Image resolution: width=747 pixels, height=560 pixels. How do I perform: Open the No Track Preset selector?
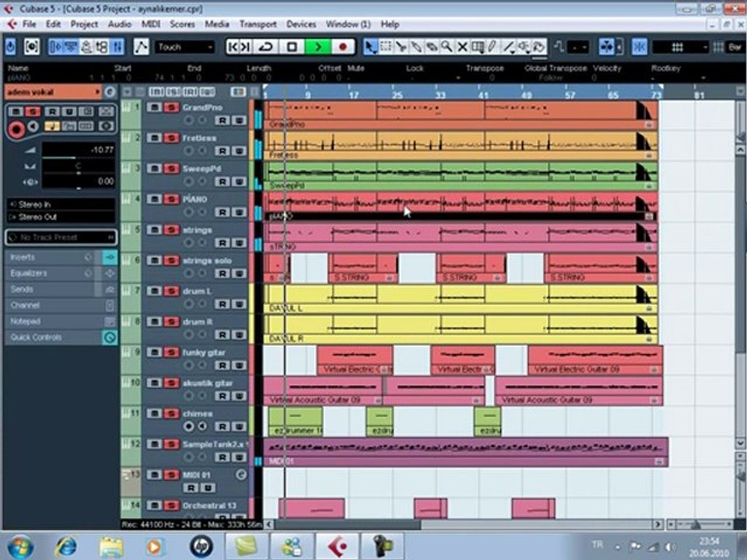[61, 237]
